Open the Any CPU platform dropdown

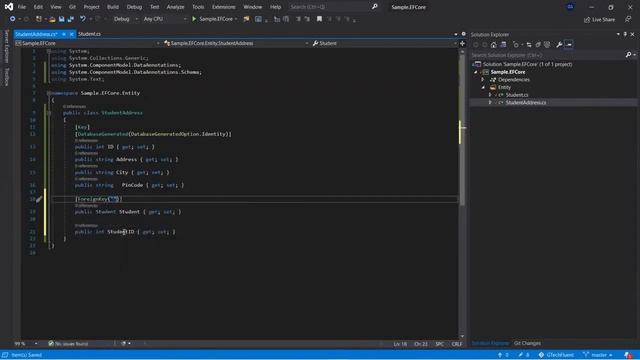tap(165, 19)
